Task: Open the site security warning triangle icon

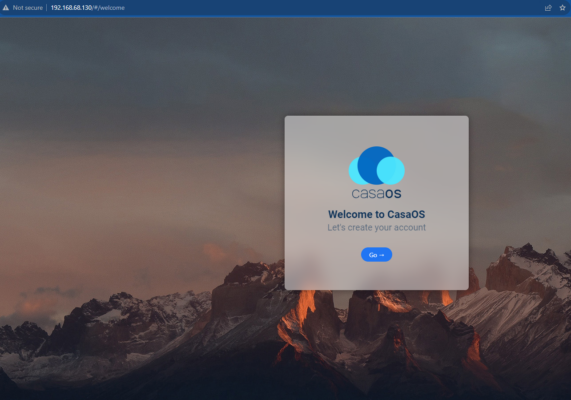Action: [5, 7]
